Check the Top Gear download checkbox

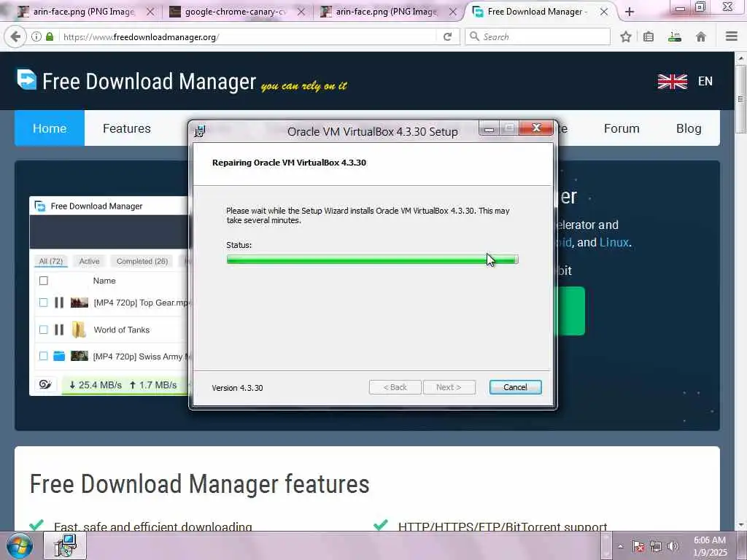click(x=43, y=303)
